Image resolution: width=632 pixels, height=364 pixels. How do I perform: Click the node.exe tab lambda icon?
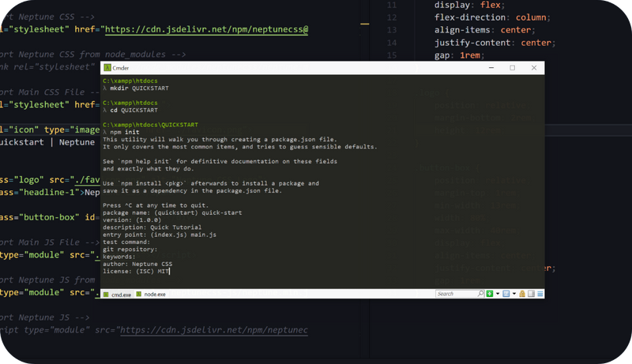tap(139, 294)
